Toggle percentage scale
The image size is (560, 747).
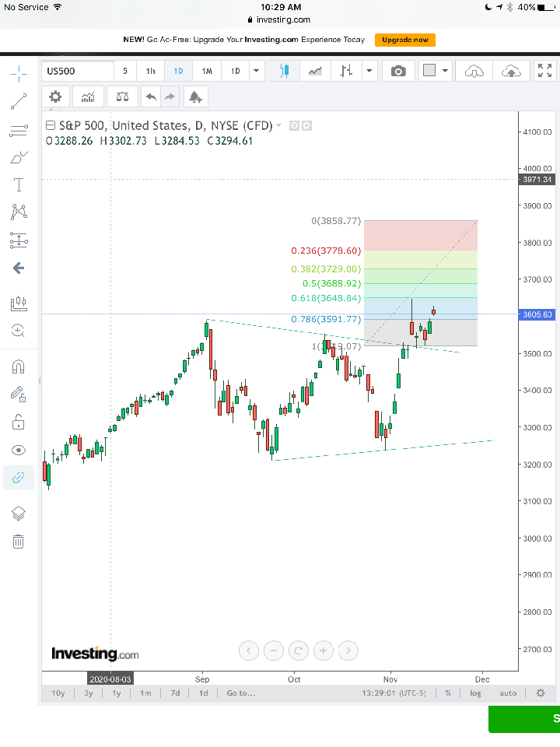click(448, 693)
